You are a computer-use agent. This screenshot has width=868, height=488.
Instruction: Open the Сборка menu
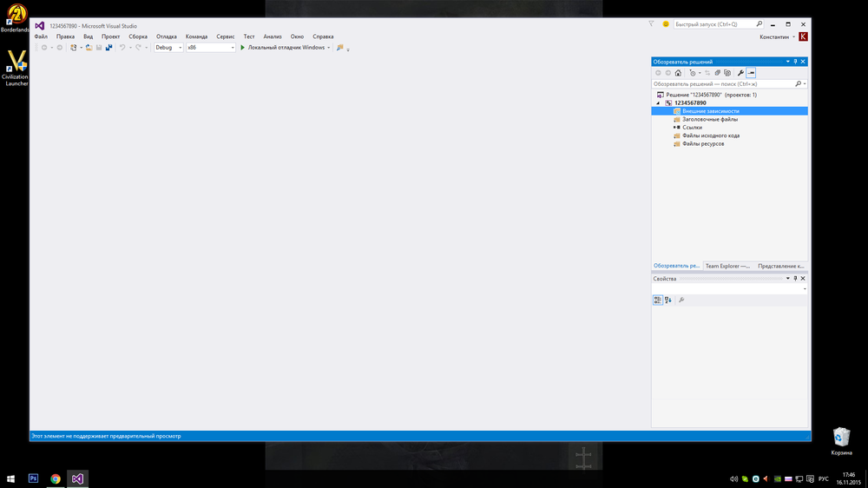click(x=138, y=36)
